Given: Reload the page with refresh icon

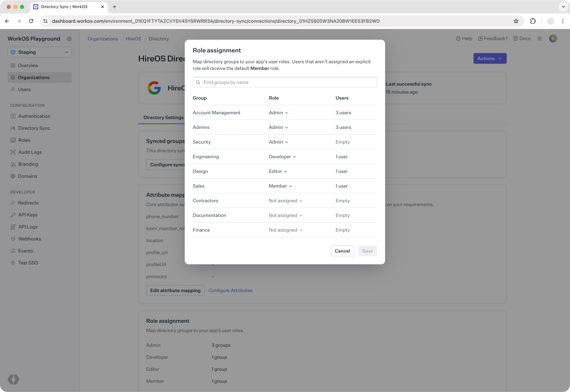Looking at the screenshot, I should [31, 21].
